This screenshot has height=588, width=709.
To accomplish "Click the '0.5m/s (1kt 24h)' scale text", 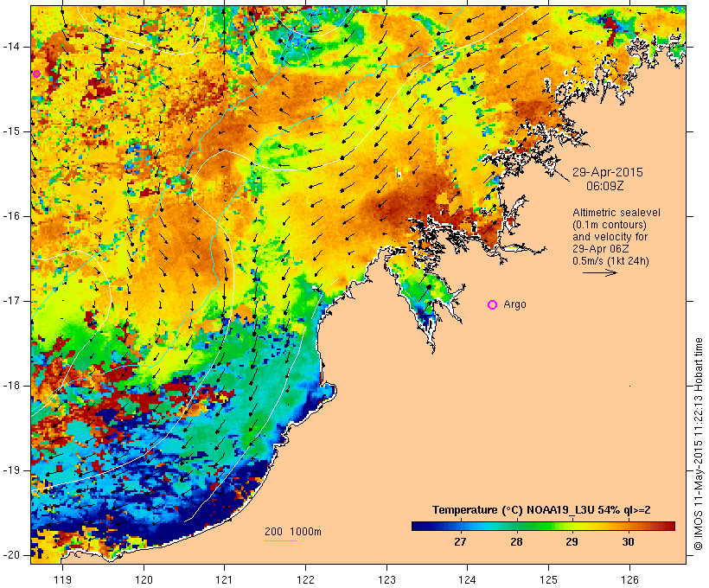I will click(x=611, y=261).
